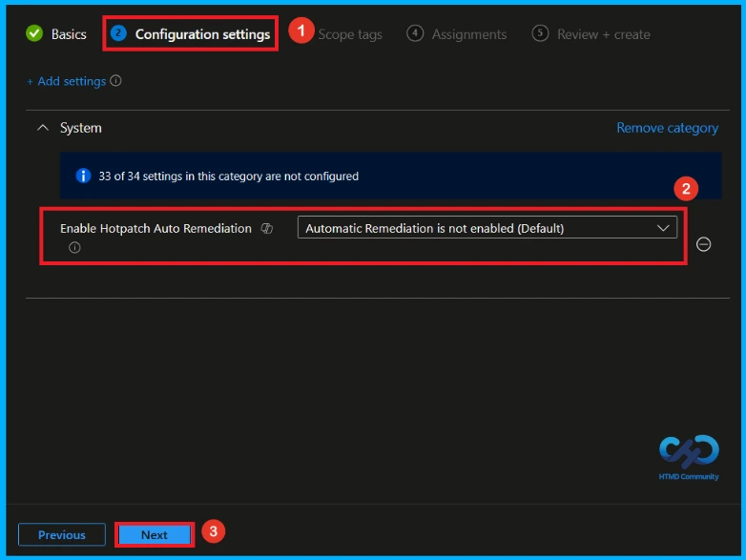Screen dimensions: 746x560
Task: Click the '33 of 34 settings' banner text
Action: pyautogui.click(x=228, y=176)
